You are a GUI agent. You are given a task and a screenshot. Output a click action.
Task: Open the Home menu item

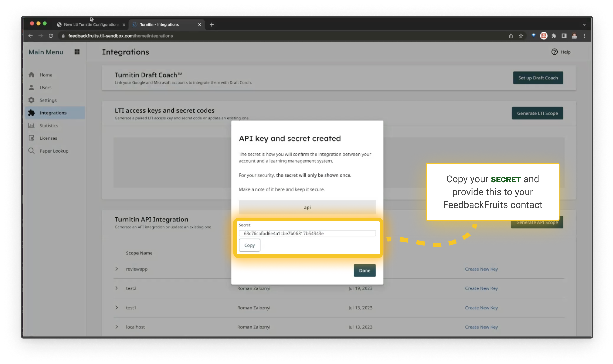(x=55, y=75)
